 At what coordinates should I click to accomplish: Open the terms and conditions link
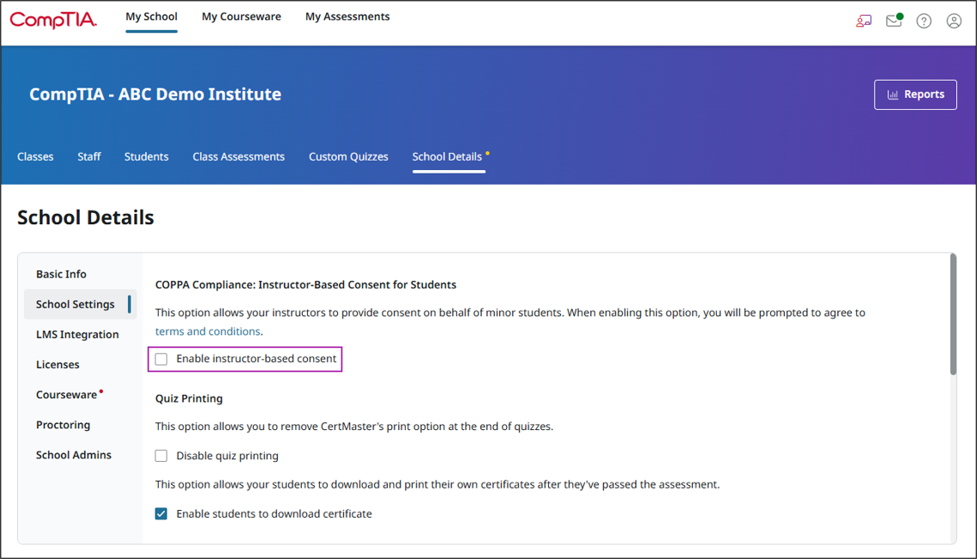(x=207, y=332)
